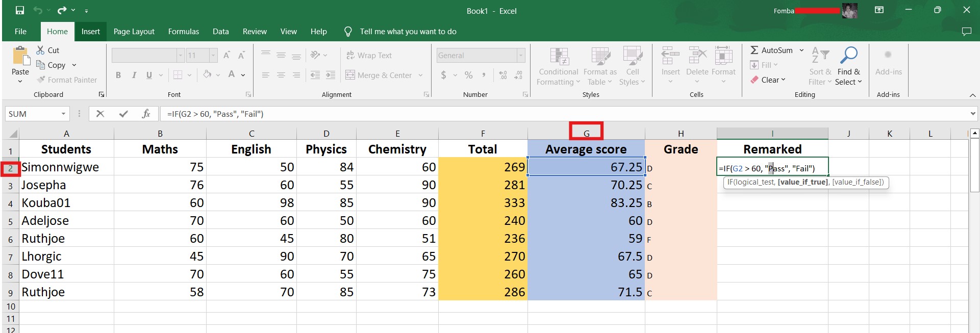Screen dimensions: 980x333
Task: Select column G header
Action: click(586, 133)
